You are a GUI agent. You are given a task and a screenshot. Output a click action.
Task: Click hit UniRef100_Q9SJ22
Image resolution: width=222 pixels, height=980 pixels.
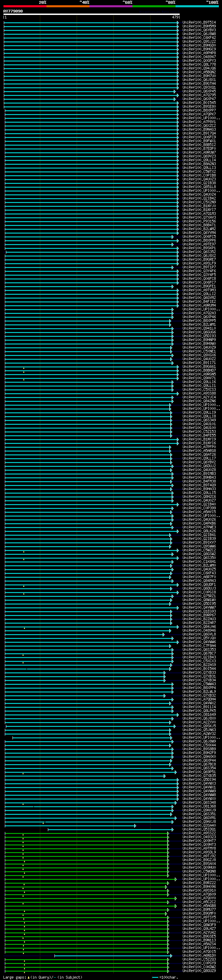[x=199, y=41]
